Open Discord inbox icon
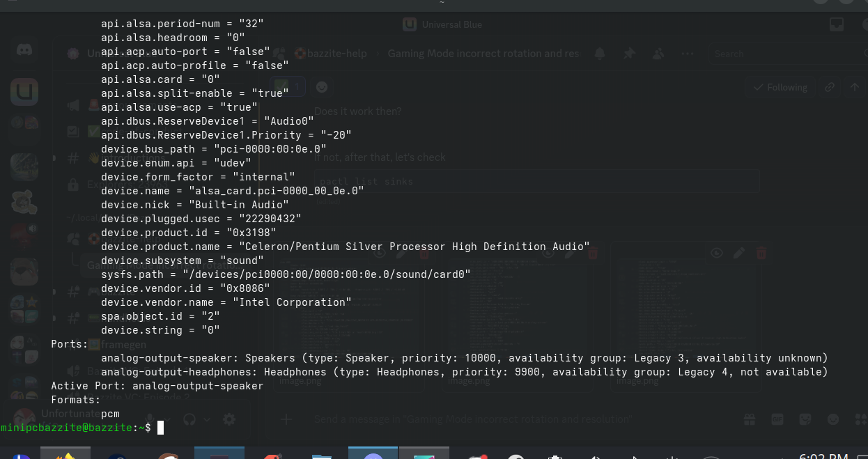Image resolution: width=868 pixels, height=459 pixels. (837, 24)
